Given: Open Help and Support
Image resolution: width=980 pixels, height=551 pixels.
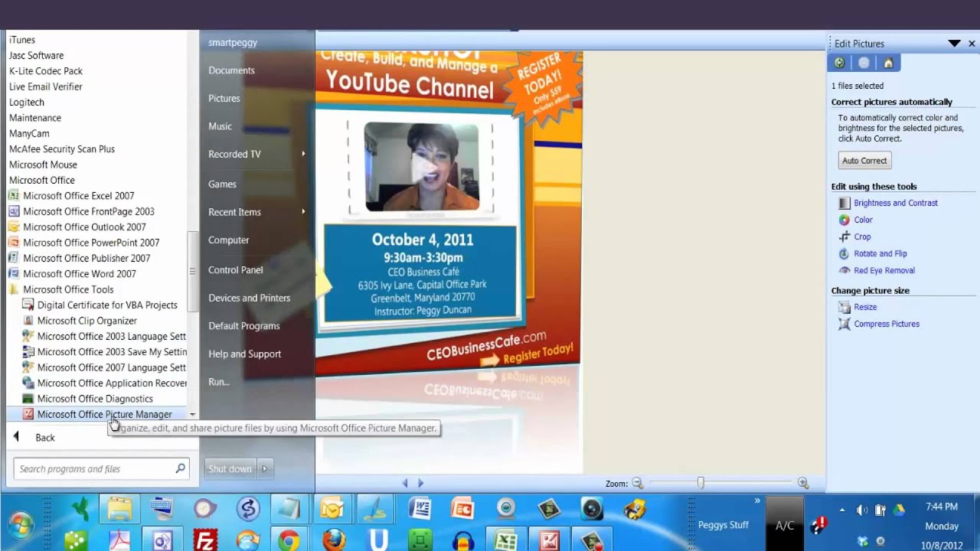Looking at the screenshot, I should (245, 354).
